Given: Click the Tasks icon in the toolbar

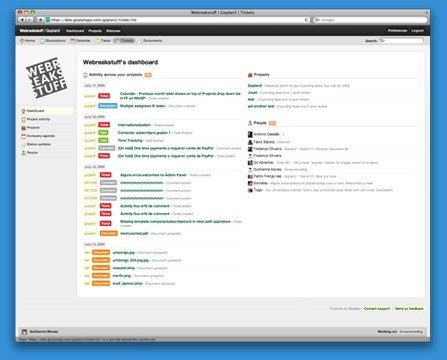Looking at the screenshot, I should [98, 41].
